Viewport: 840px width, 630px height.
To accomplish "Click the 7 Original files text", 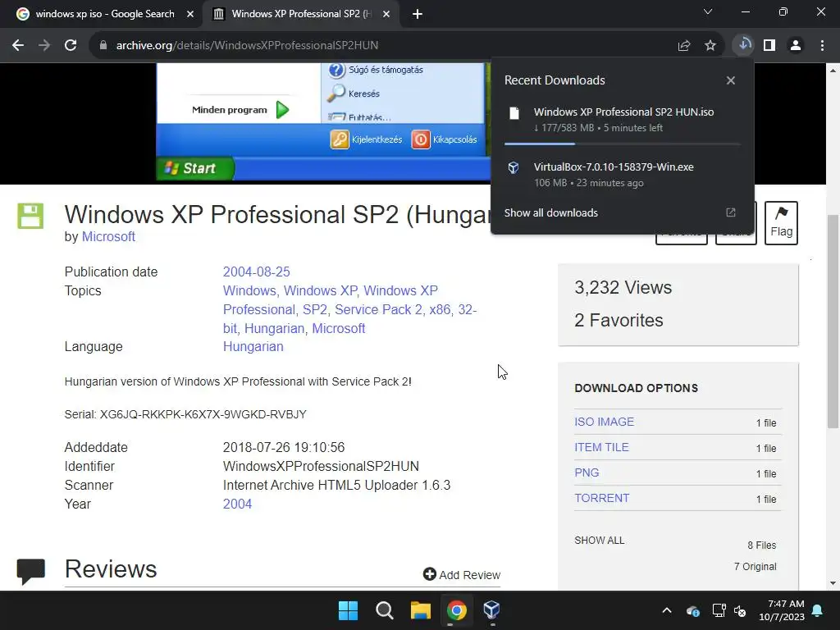I will click(755, 566).
